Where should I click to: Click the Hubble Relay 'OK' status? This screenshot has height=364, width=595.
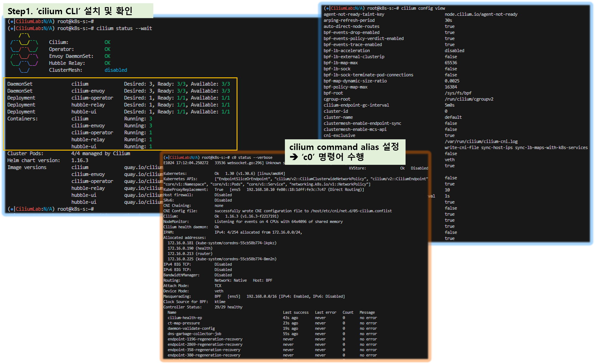pyautogui.click(x=107, y=63)
